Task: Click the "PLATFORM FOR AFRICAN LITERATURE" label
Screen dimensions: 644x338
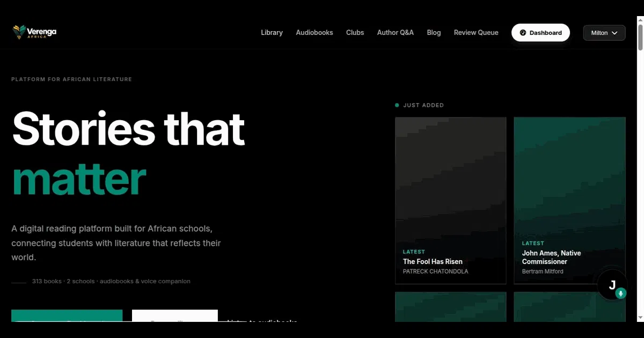Action: (72, 79)
